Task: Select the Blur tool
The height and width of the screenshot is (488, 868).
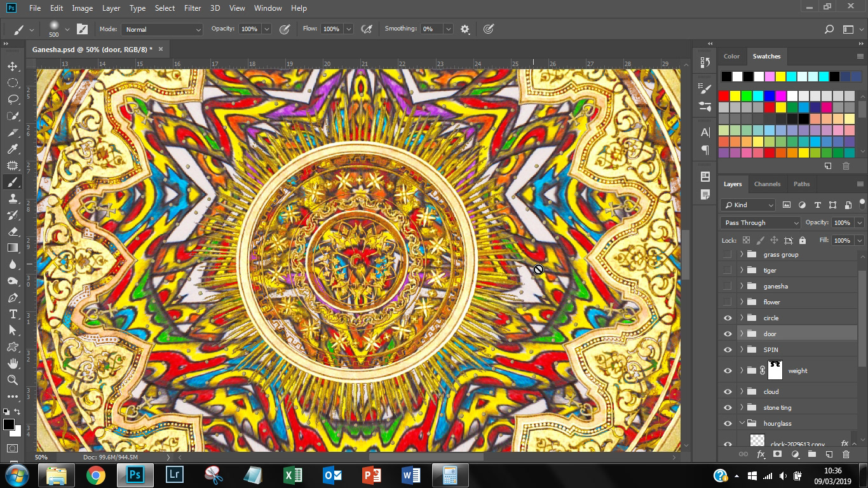Action: pos(12,265)
